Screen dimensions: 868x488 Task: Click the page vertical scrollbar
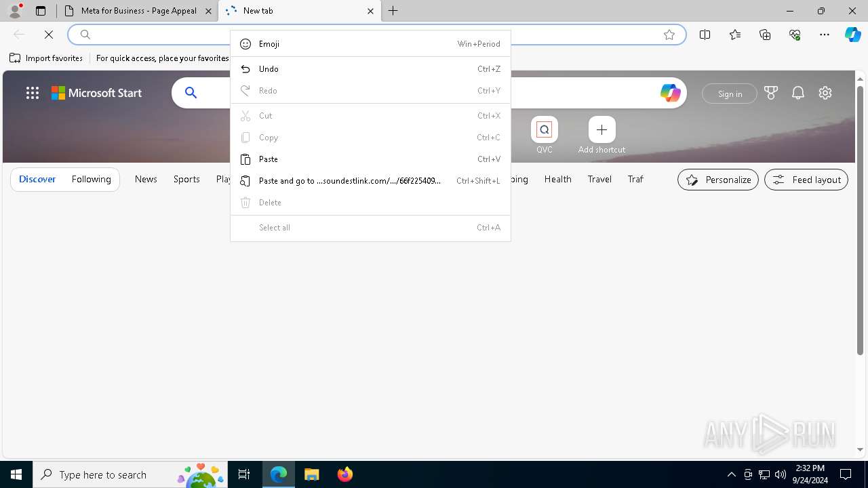[861, 220]
